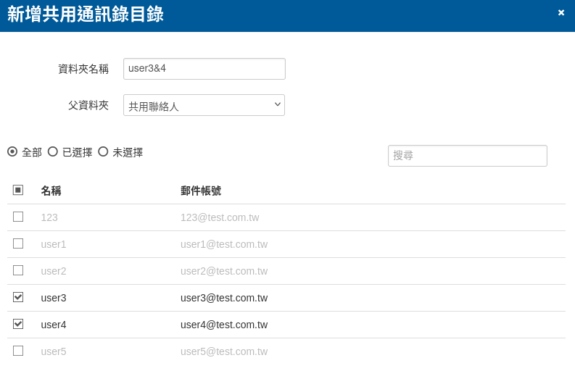Uncheck the user4 checkbox
The width and height of the screenshot is (575, 392).
tap(18, 324)
